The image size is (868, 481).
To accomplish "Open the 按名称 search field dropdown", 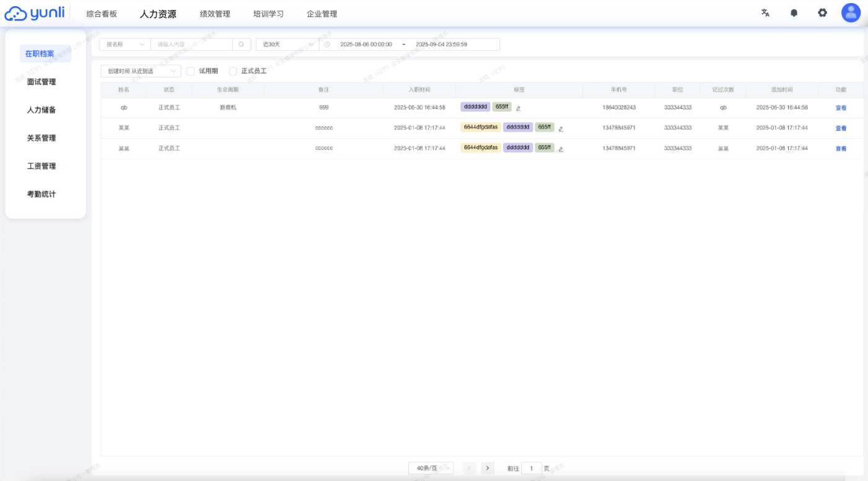I will click(x=122, y=44).
